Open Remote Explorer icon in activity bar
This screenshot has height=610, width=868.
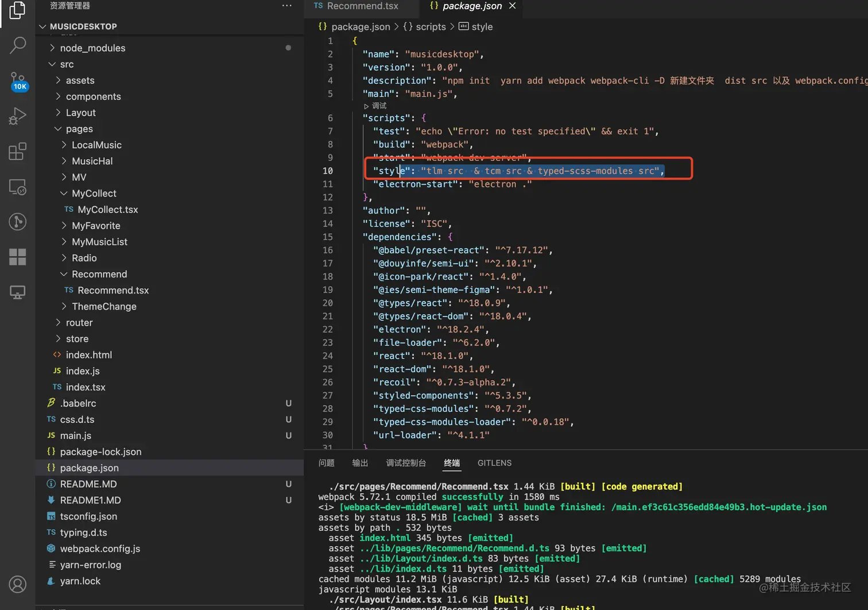coord(18,187)
